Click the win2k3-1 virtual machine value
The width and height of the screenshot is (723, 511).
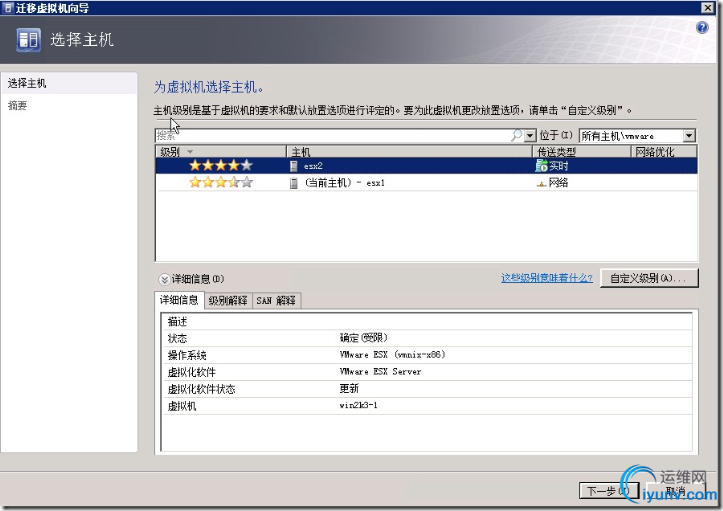(358, 405)
